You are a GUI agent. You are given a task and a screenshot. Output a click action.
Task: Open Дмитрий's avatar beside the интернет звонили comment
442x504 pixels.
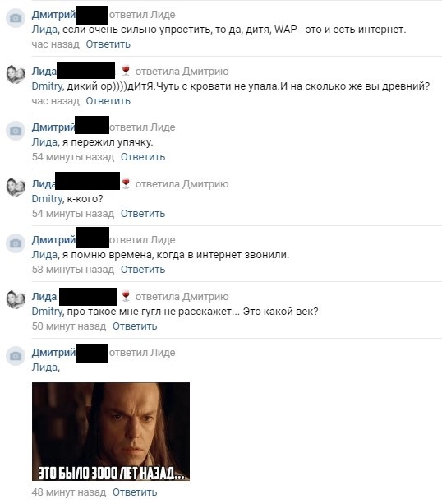pos(16,243)
